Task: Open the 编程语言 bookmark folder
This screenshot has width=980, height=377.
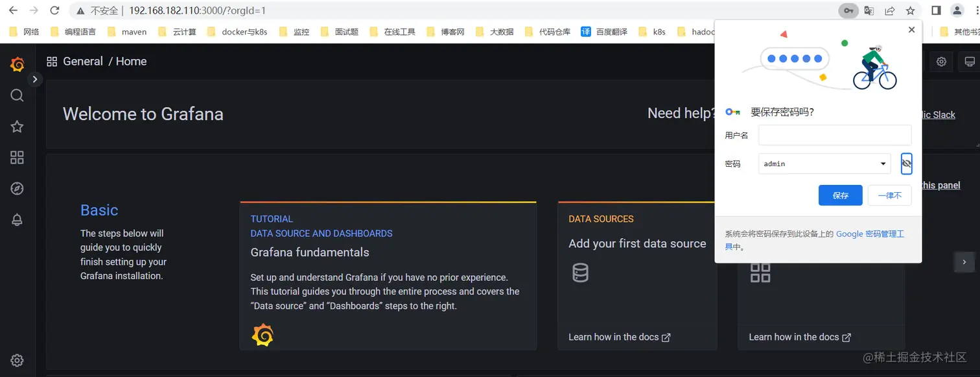Action: [x=73, y=31]
